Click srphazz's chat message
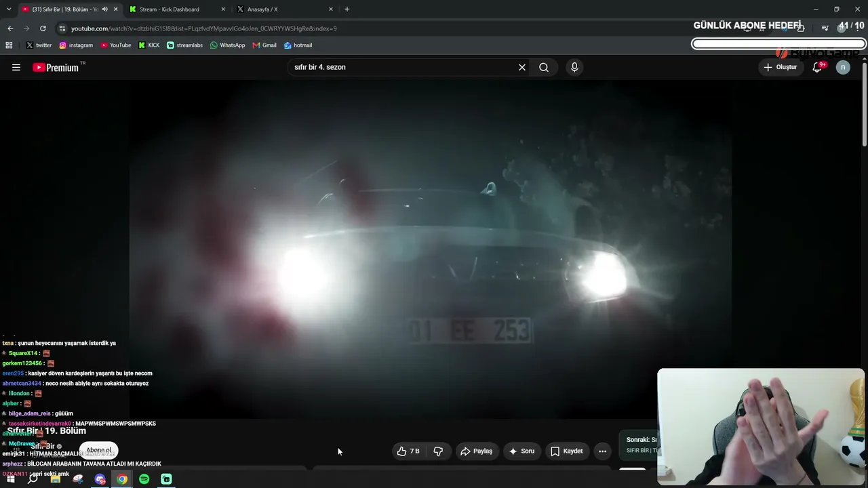This screenshot has width=868, height=488. (81, 464)
